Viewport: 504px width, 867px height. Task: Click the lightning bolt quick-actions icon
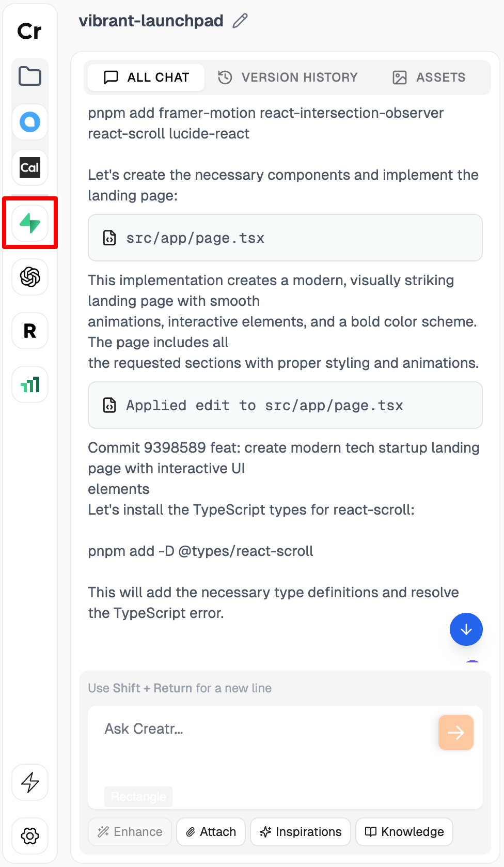point(29,783)
